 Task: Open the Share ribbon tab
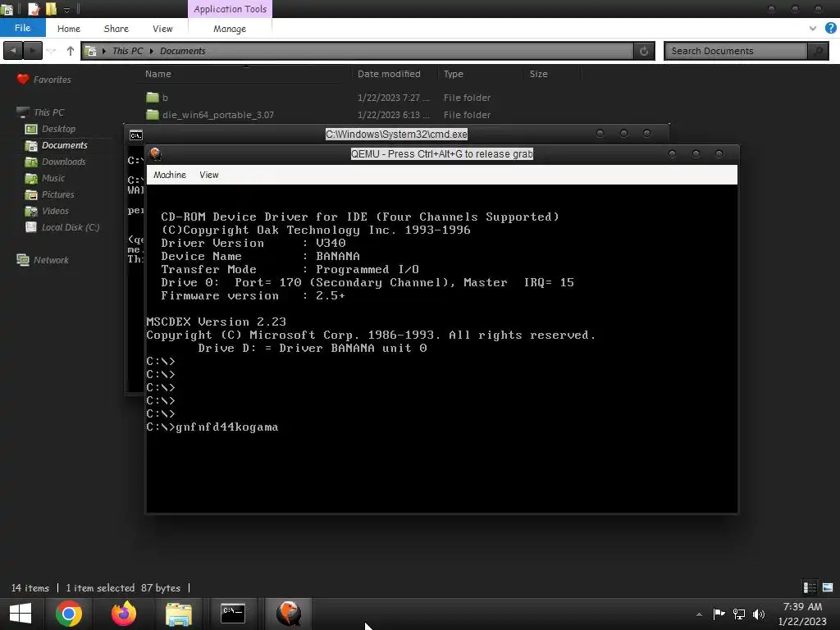tap(116, 29)
